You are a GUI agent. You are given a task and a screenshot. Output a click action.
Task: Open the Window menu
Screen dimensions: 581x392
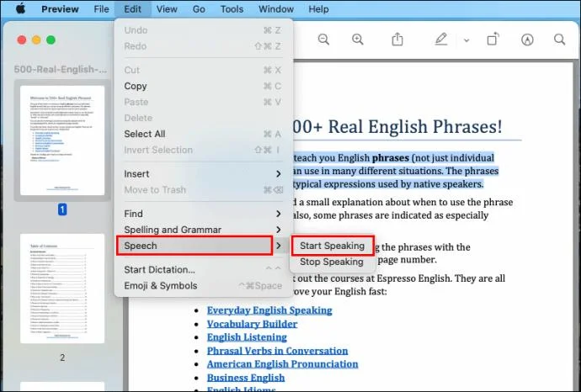[276, 9]
